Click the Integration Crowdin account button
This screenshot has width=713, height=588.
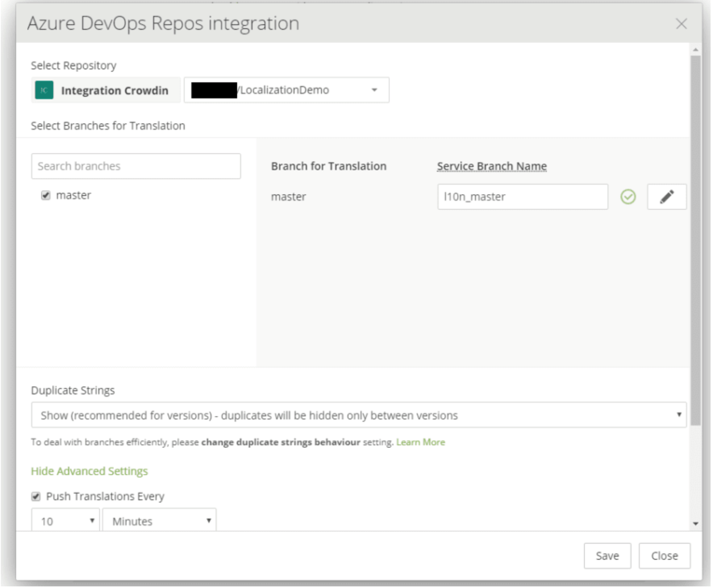(106, 90)
